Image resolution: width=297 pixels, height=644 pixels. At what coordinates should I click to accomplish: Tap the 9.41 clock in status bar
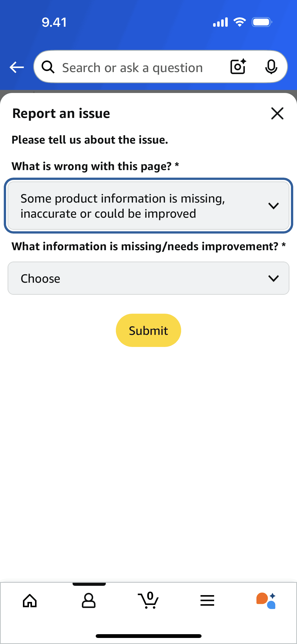pyautogui.click(x=54, y=22)
